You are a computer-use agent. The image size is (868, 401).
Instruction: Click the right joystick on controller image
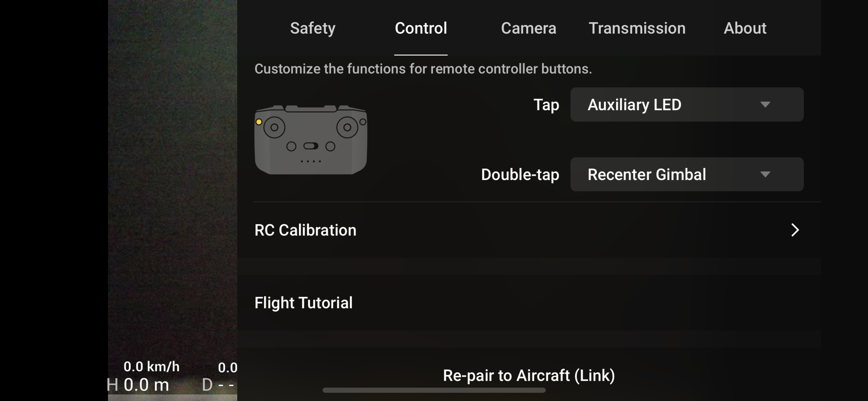(347, 127)
